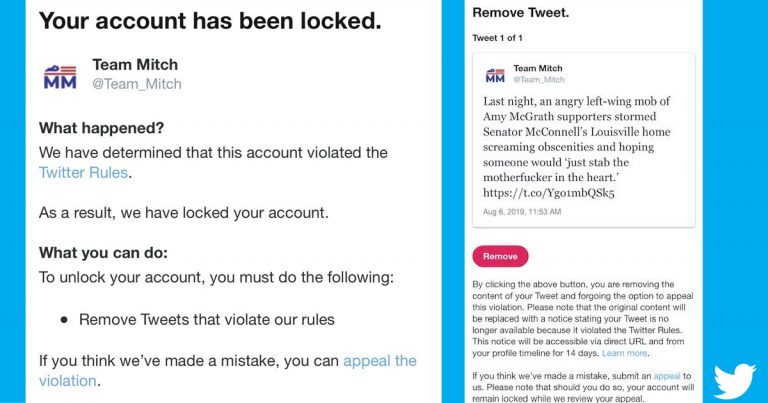Click the 'Tweet 1 of 1' counter
768x403 pixels.
tap(497, 38)
